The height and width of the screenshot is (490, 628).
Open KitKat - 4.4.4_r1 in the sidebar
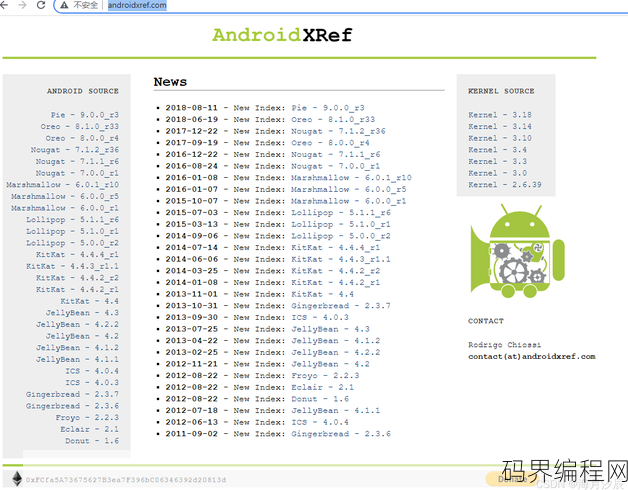pyautogui.click(x=77, y=254)
